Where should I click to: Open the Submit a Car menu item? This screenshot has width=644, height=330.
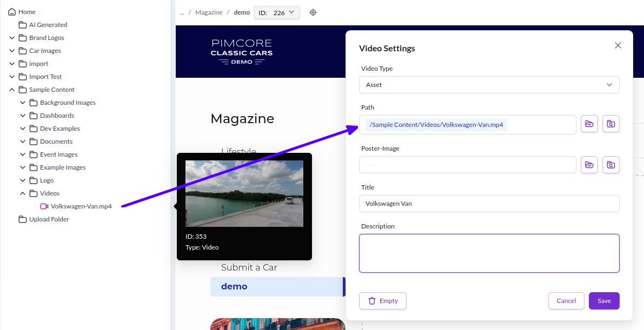point(249,267)
